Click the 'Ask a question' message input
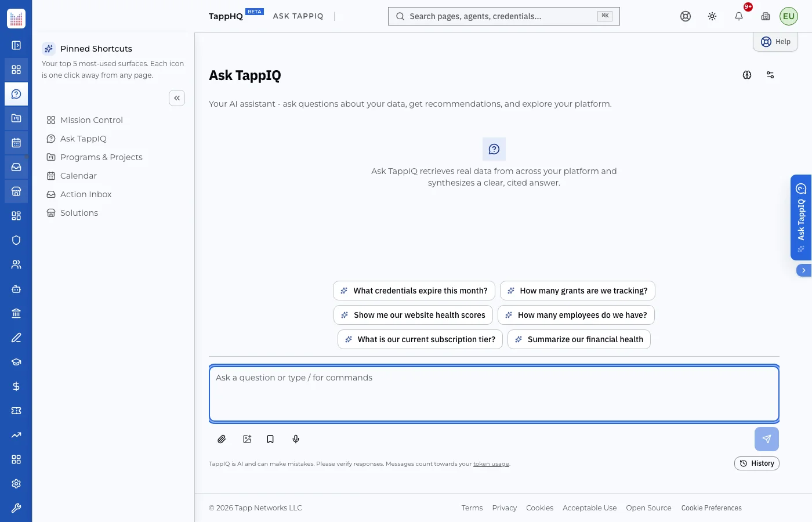The image size is (812, 522). (x=494, y=394)
